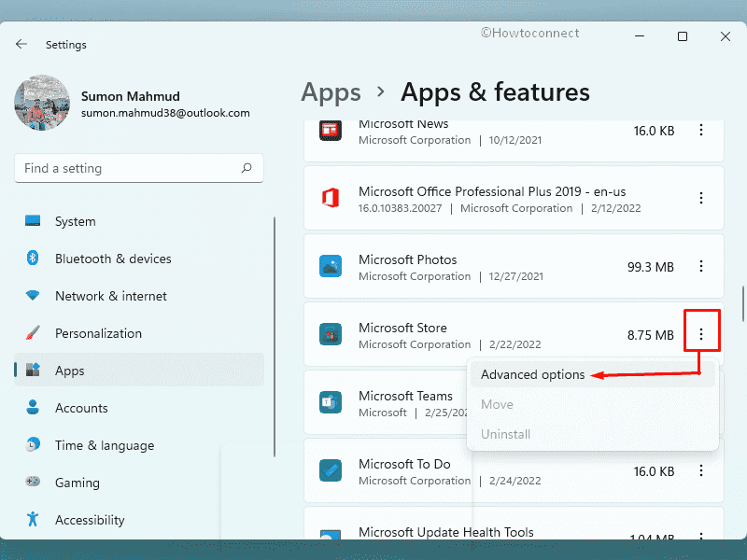
Task: Open more options for Microsoft Photos
Action: (x=701, y=266)
